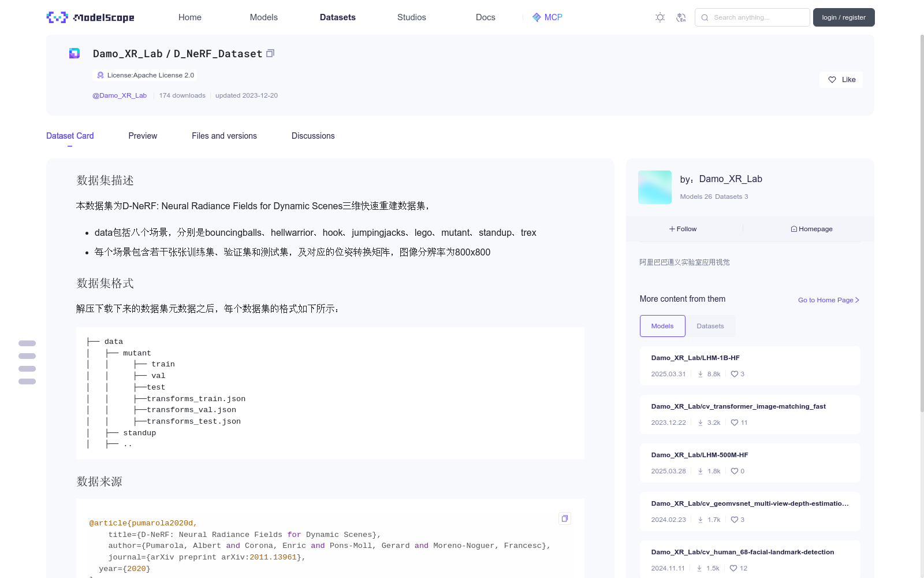
Task: Open the Models menu
Action: [264, 17]
